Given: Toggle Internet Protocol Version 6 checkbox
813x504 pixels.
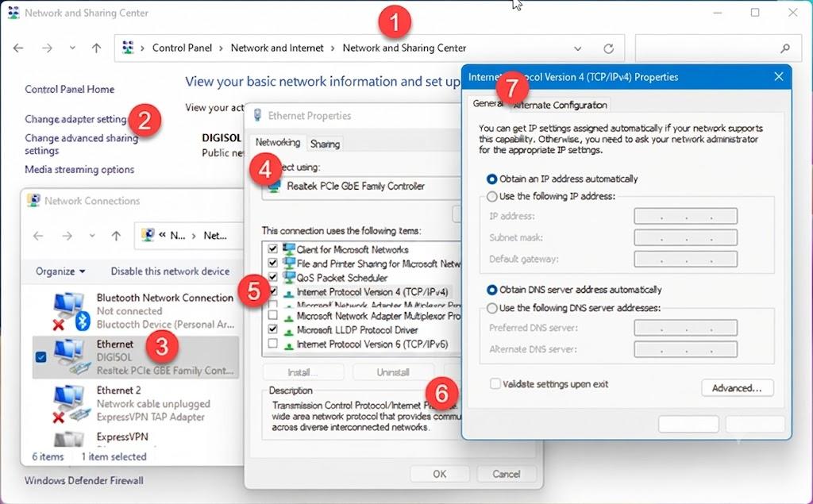Looking at the screenshot, I should (273, 343).
